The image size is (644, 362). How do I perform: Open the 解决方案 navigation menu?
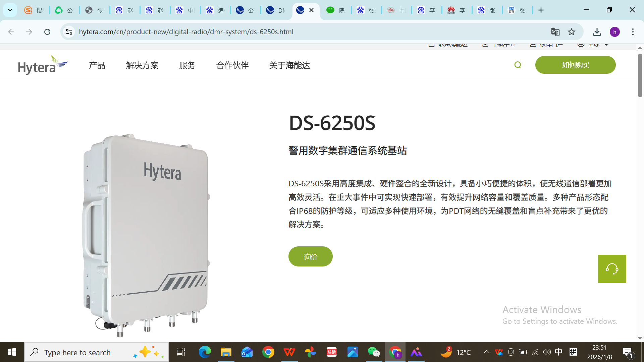142,65
